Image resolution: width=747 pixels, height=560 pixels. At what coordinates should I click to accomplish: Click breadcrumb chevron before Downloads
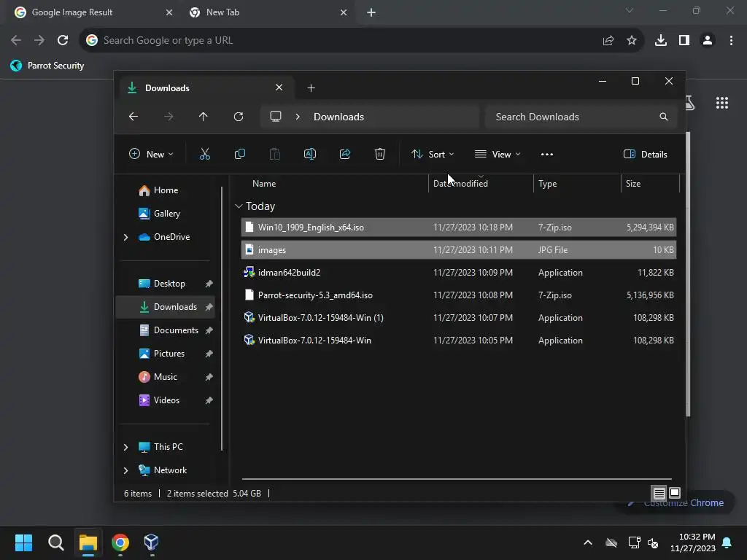[x=298, y=117]
